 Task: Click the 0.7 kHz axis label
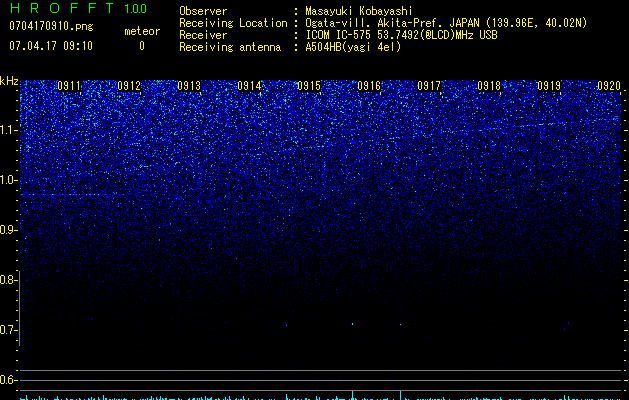(9, 330)
